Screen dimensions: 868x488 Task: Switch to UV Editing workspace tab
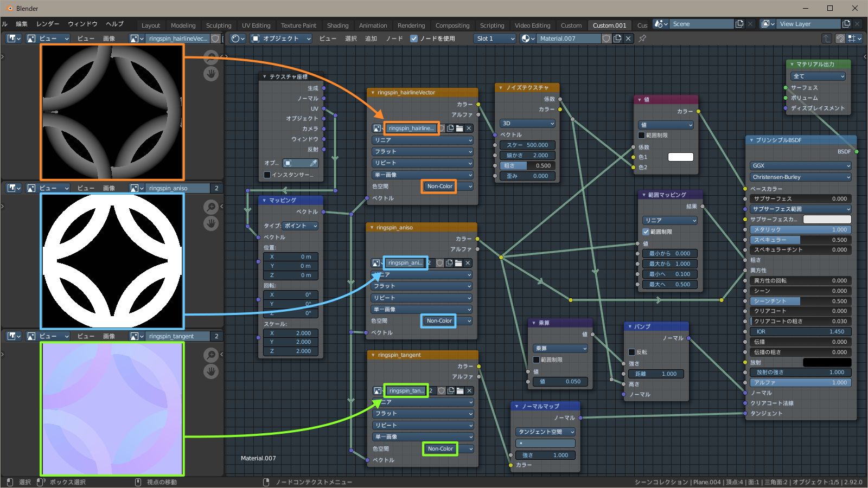click(x=256, y=25)
